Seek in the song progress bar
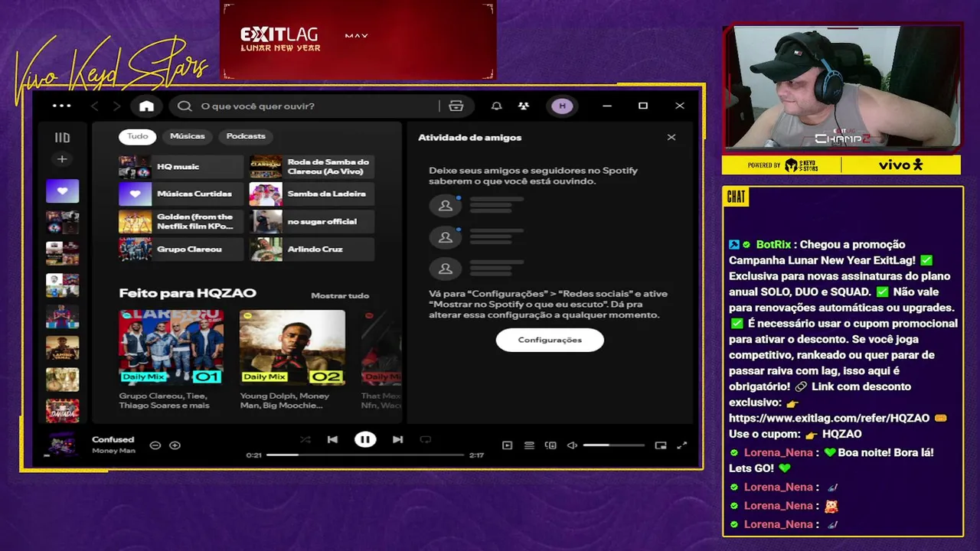Image resolution: width=980 pixels, height=551 pixels. pos(365,455)
